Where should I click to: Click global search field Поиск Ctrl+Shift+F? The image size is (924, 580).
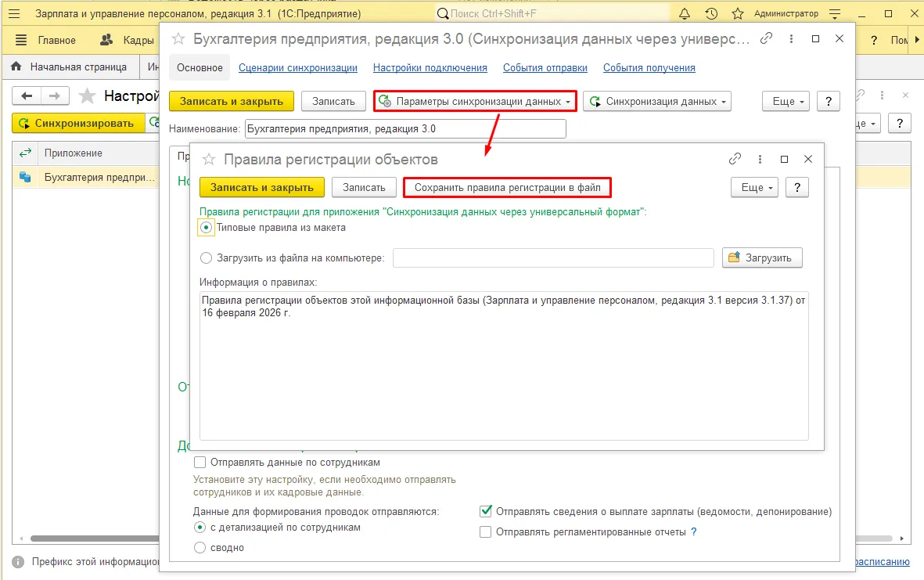coord(552,13)
